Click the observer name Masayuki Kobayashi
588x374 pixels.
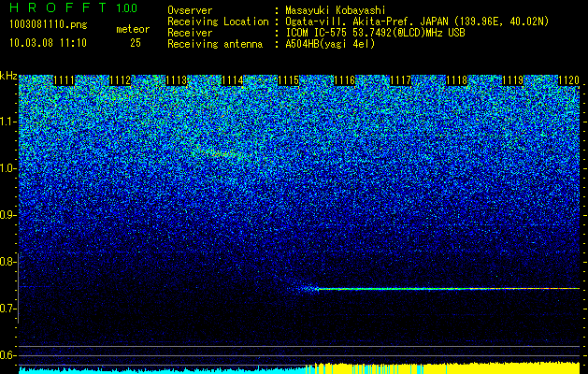pos(335,10)
